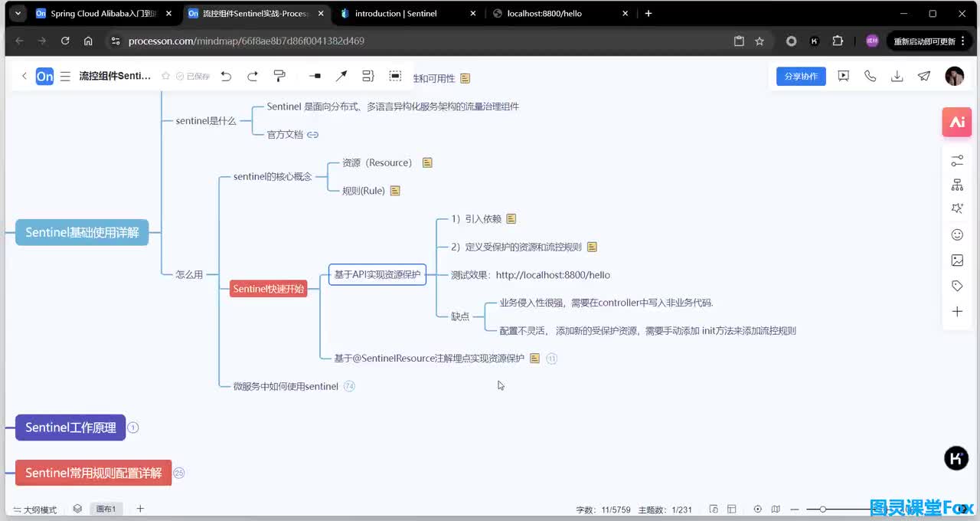
Task: Switch to introduction | Sentinel tab
Action: click(x=407, y=13)
